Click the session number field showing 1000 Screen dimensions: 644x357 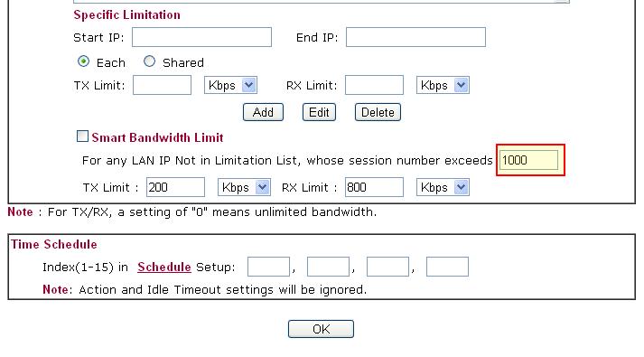(x=528, y=160)
